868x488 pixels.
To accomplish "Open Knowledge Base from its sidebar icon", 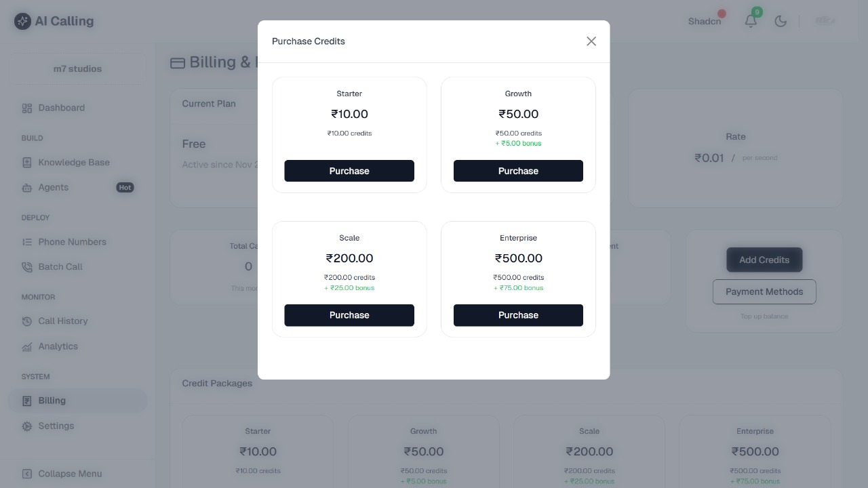I will tap(26, 162).
